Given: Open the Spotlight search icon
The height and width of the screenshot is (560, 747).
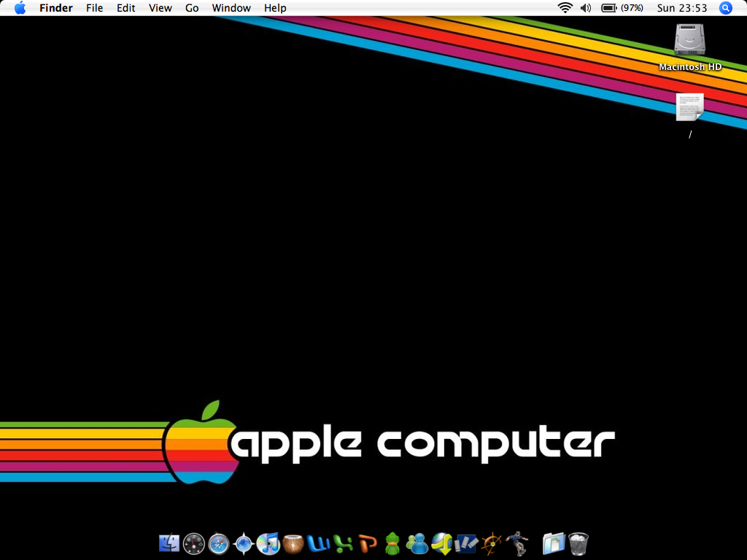Looking at the screenshot, I should click(726, 8).
